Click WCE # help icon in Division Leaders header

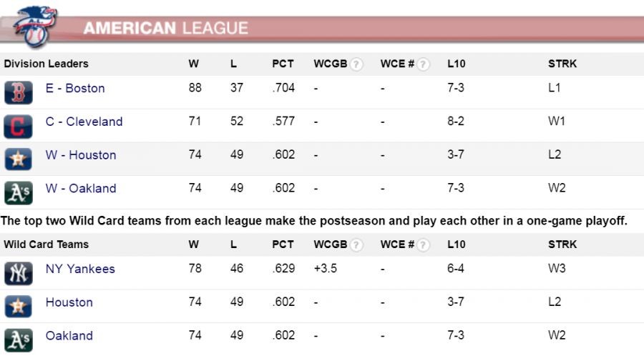pos(424,64)
